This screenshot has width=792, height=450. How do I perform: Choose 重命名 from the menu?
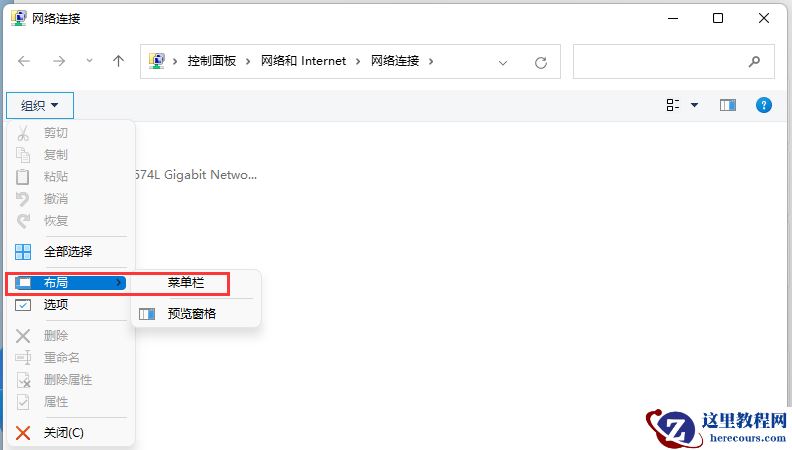[71, 358]
